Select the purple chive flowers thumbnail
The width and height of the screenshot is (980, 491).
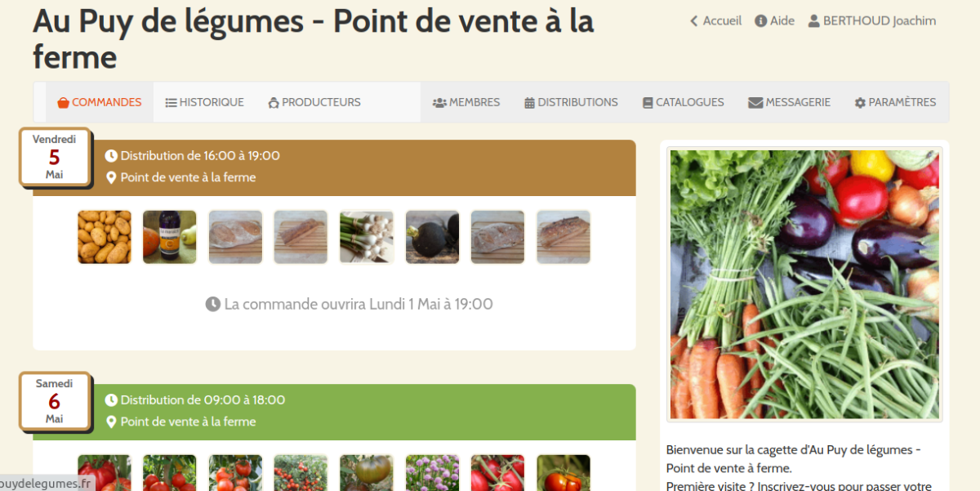(x=432, y=472)
